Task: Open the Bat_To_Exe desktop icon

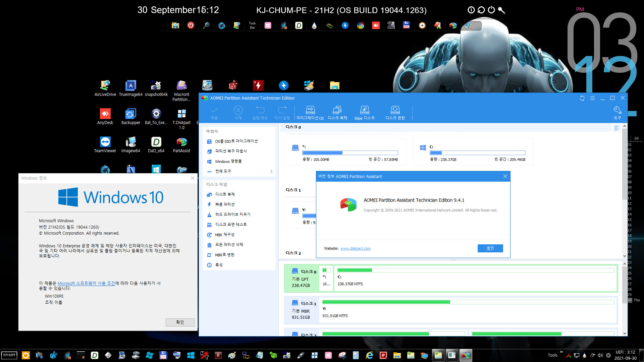Action: pyautogui.click(x=156, y=117)
